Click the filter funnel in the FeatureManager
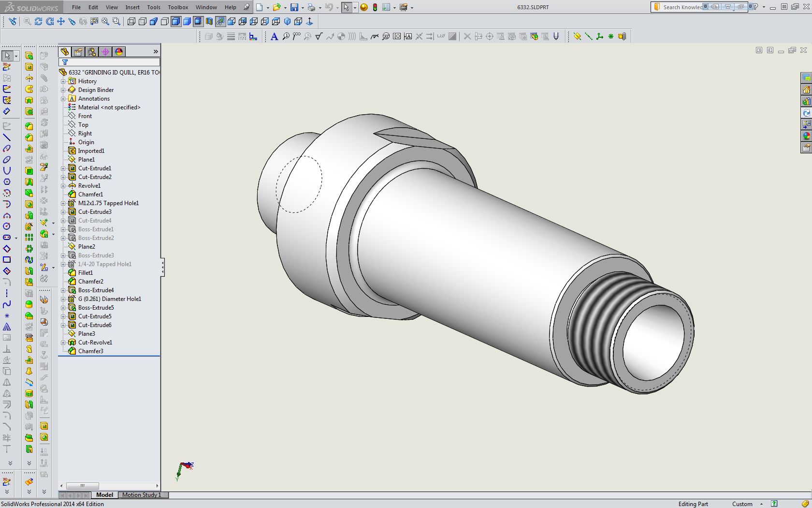The image size is (812, 508). 66,62
